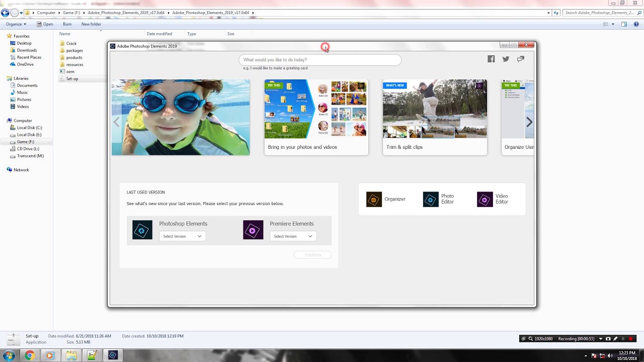
Task: Click the Twitter icon in Elements
Action: 506,59
